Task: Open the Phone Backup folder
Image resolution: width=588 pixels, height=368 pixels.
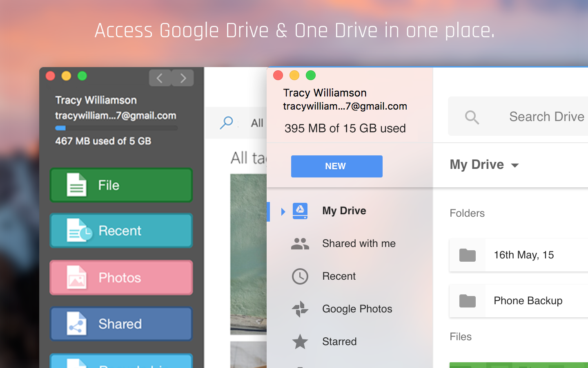Action: click(519, 301)
